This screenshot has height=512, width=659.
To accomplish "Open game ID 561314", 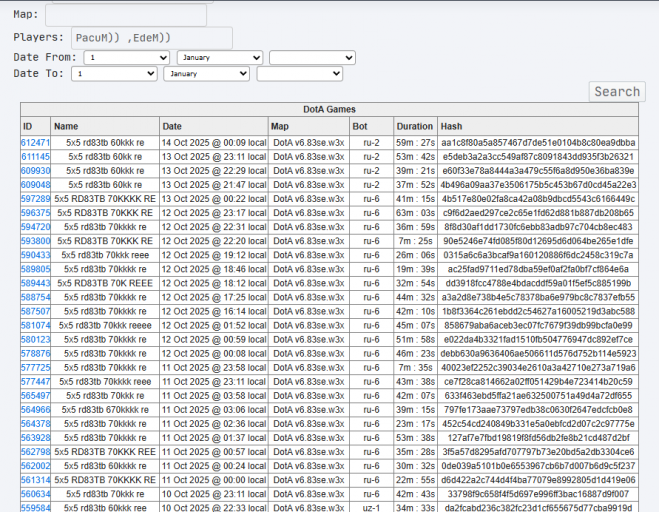I will point(35,480).
